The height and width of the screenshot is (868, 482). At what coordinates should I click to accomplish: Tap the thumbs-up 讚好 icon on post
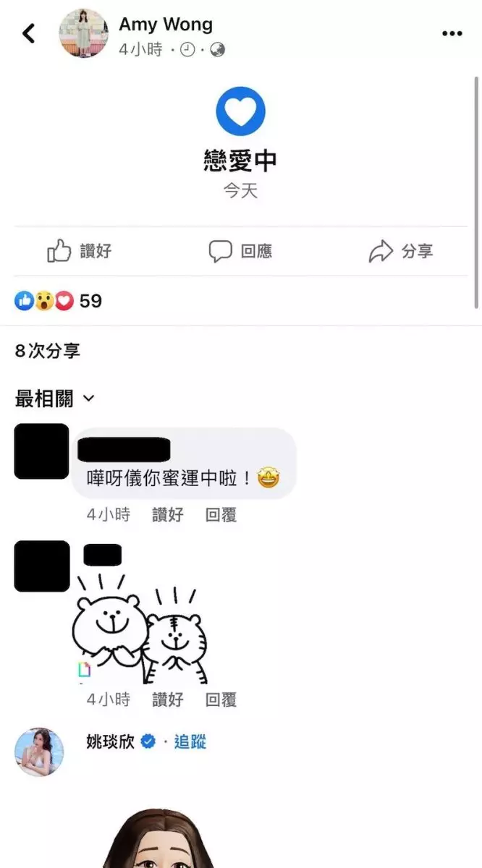pyautogui.click(x=59, y=251)
